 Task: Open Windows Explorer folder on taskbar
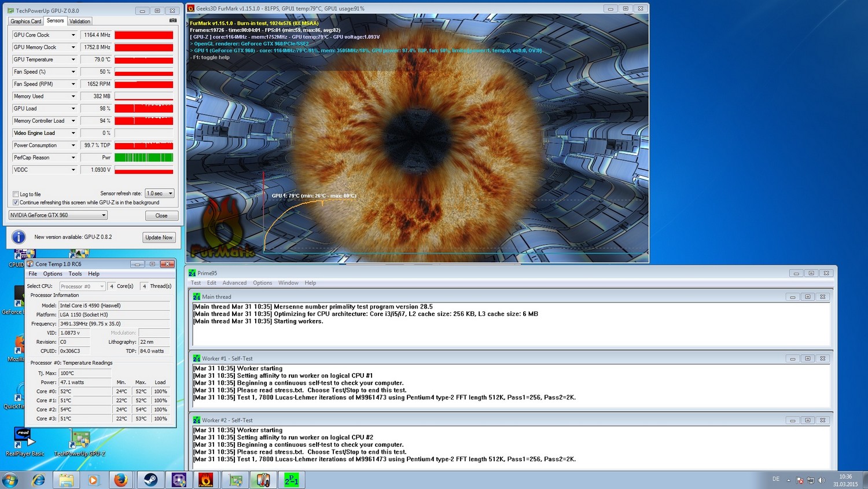[x=67, y=480]
